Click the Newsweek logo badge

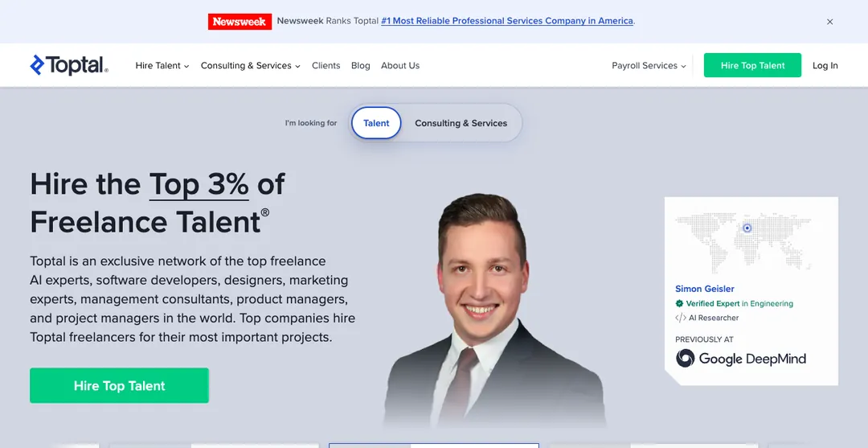click(x=240, y=22)
